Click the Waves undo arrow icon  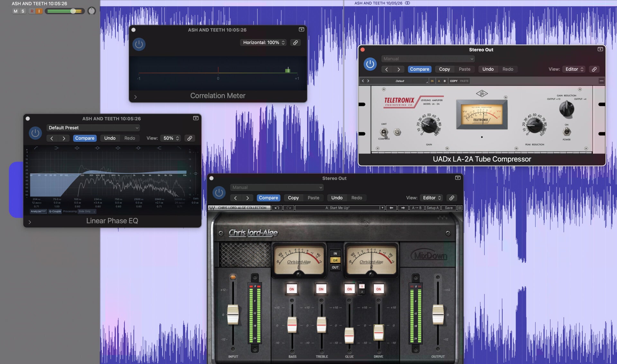click(277, 208)
